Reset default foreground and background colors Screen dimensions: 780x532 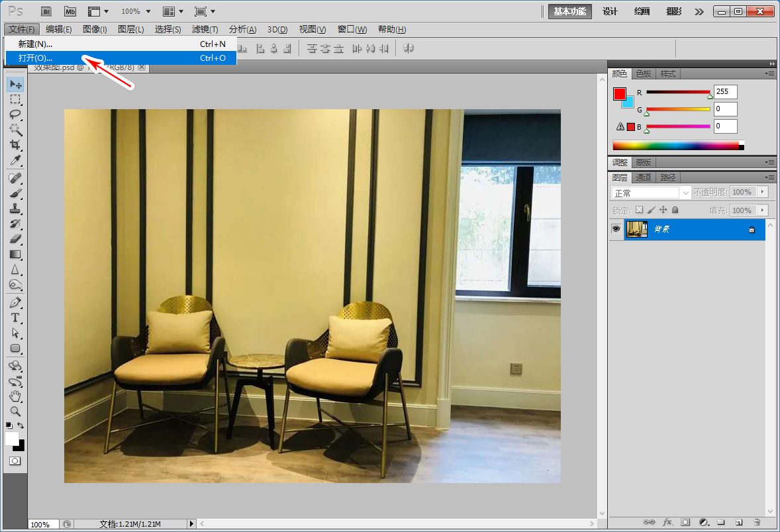coord(9,425)
